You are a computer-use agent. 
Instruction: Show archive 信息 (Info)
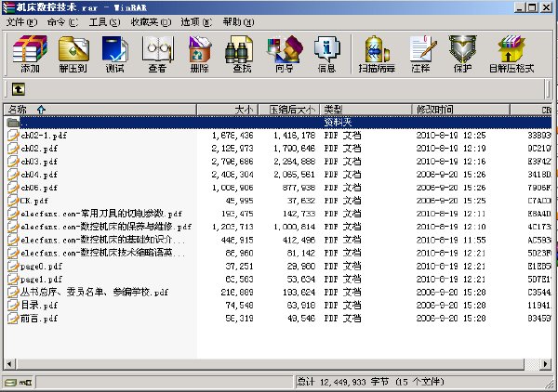(326, 53)
